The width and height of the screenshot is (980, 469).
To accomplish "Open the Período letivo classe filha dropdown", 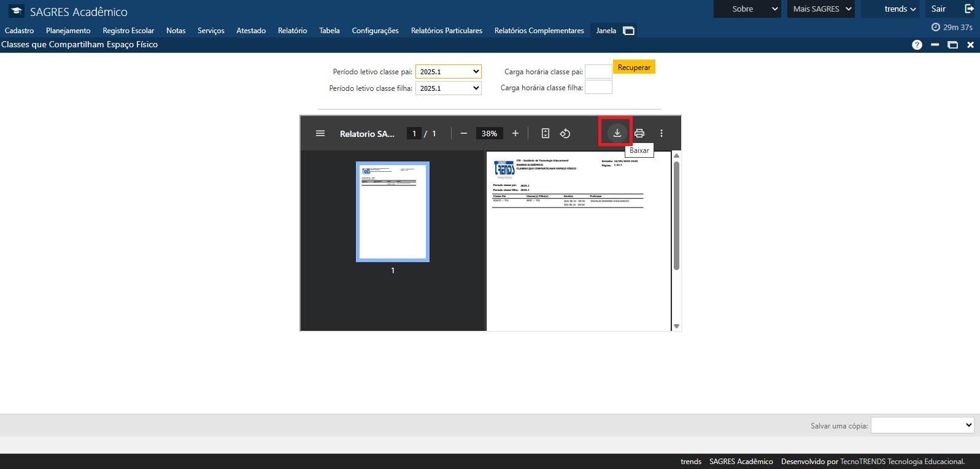I will coord(448,88).
